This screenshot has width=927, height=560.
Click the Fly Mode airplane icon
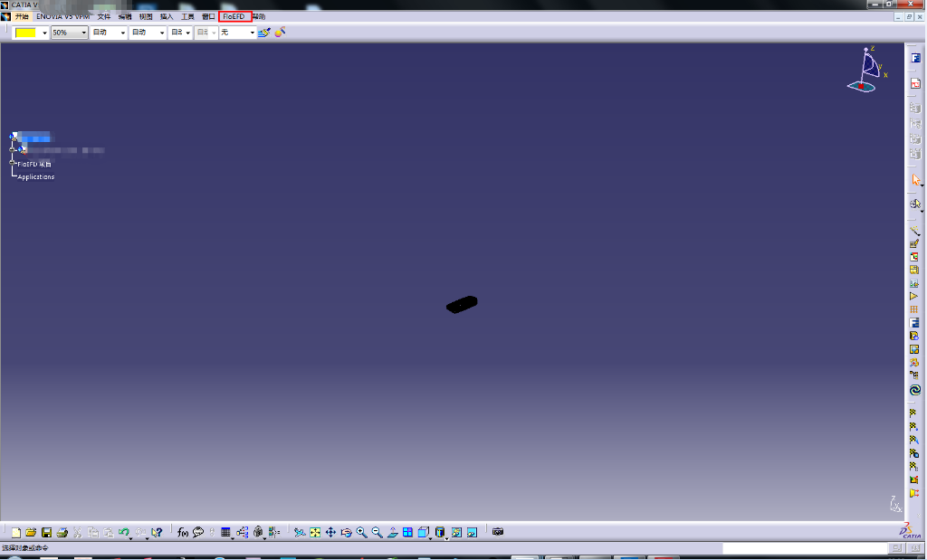[300, 532]
